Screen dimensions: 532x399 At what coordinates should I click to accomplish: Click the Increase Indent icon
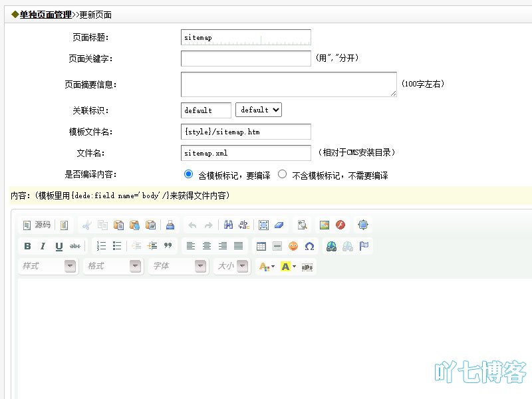[x=152, y=246]
